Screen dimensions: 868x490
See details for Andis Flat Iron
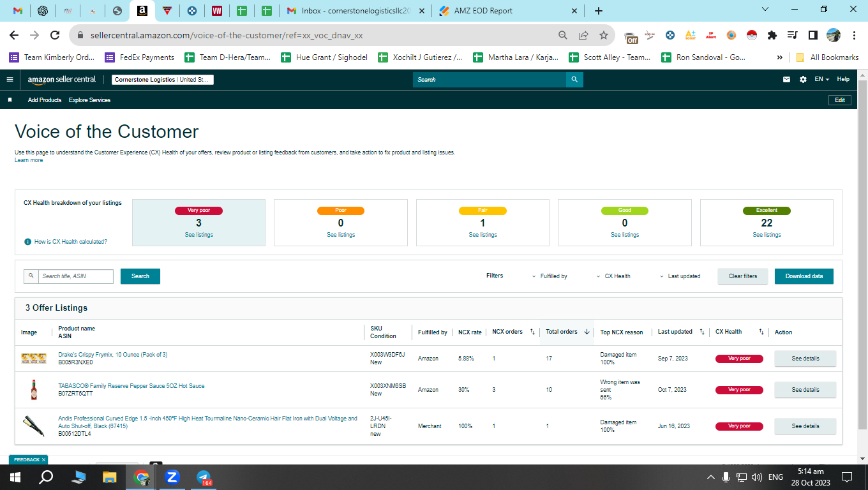click(x=805, y=426)
